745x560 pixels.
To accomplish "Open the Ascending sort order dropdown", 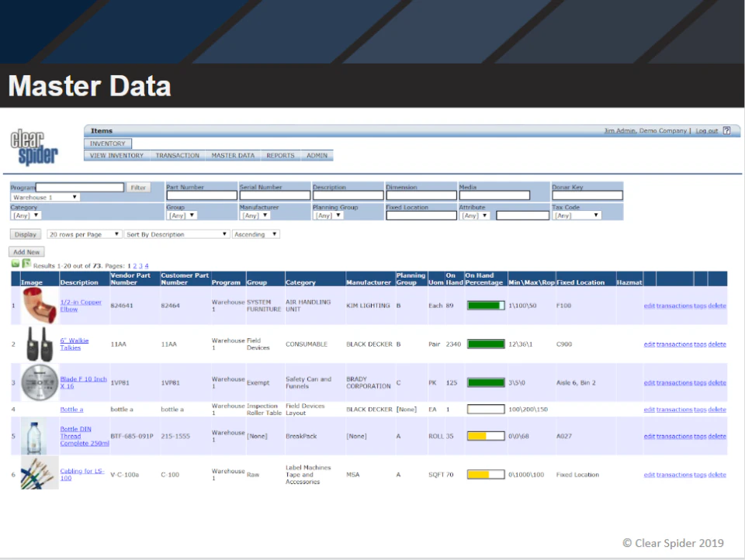I will (256, 234).
